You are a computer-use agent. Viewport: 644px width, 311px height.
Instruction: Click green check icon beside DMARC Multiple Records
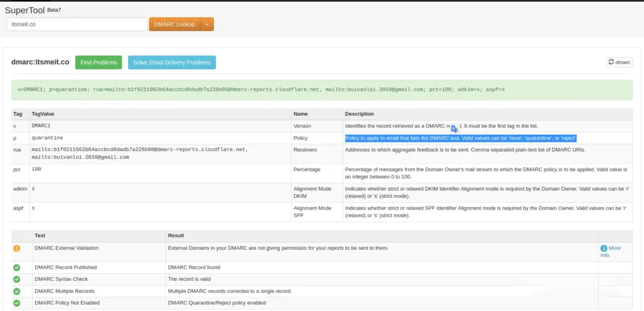coord(17,291)
